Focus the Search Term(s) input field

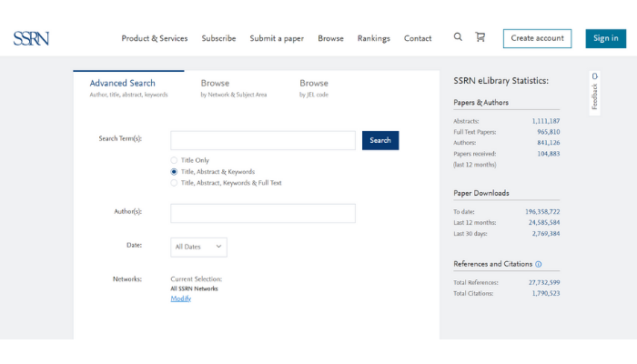click(263, 140)
